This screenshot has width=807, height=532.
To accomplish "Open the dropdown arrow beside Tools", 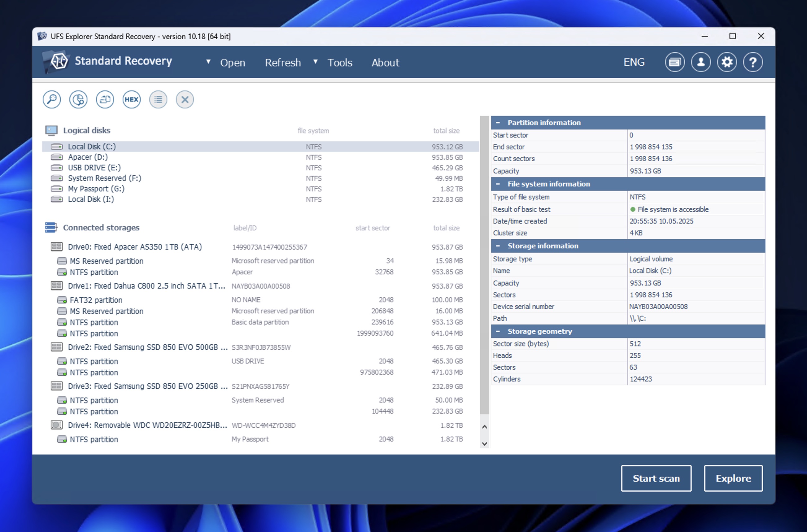I will [316, 62].
